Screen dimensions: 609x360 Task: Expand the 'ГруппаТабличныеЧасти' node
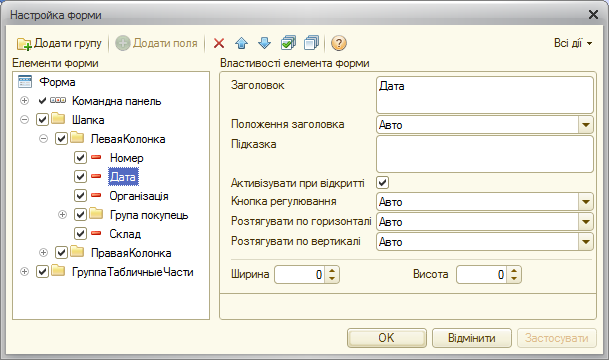(24, 272)
